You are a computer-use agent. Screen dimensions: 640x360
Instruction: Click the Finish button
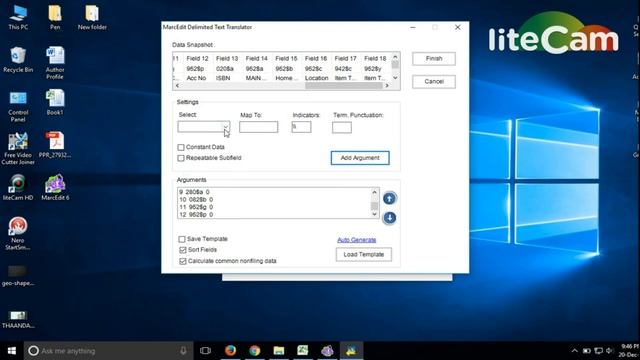(434, 59)
